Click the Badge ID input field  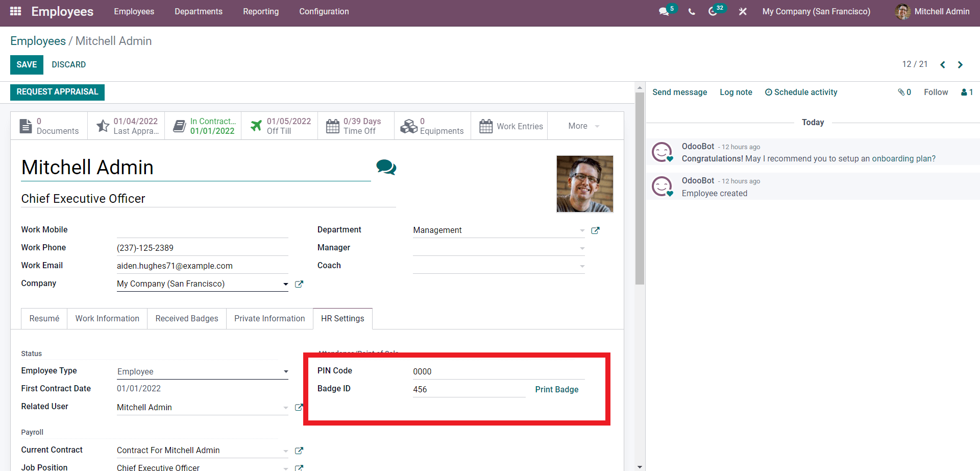469,389
